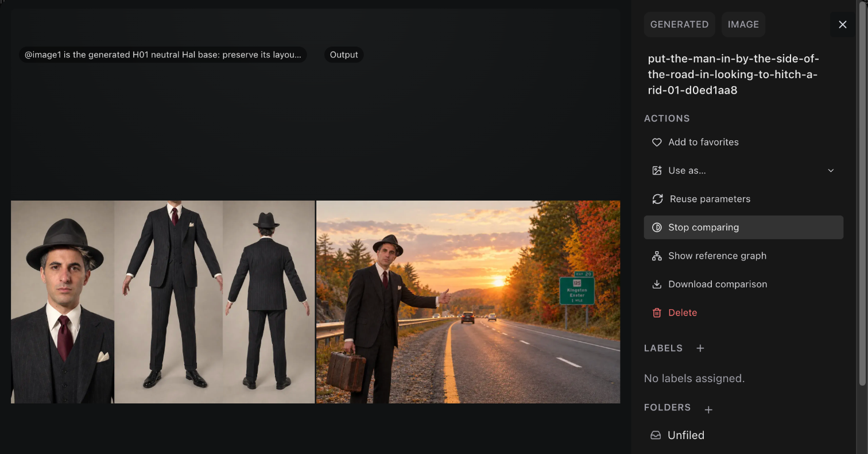
Task: Close the details panel with X
Action: 843,25
